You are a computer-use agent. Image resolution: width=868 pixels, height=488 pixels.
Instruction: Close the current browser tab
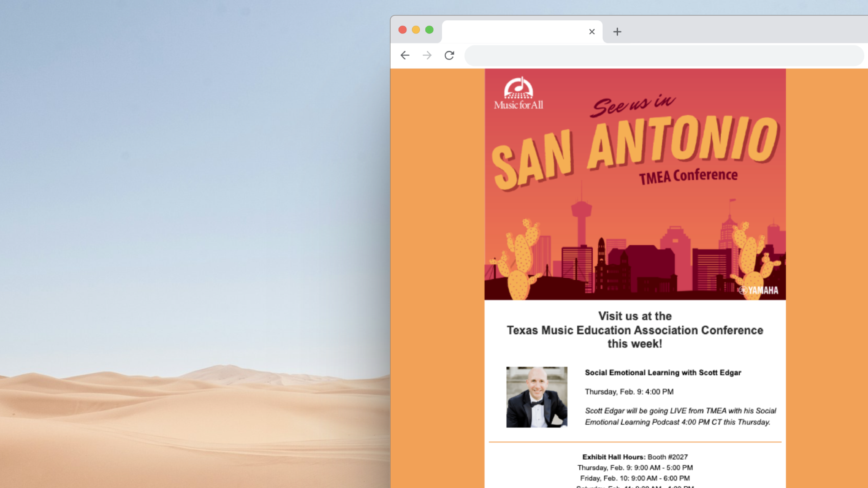[x=592, y=32]
